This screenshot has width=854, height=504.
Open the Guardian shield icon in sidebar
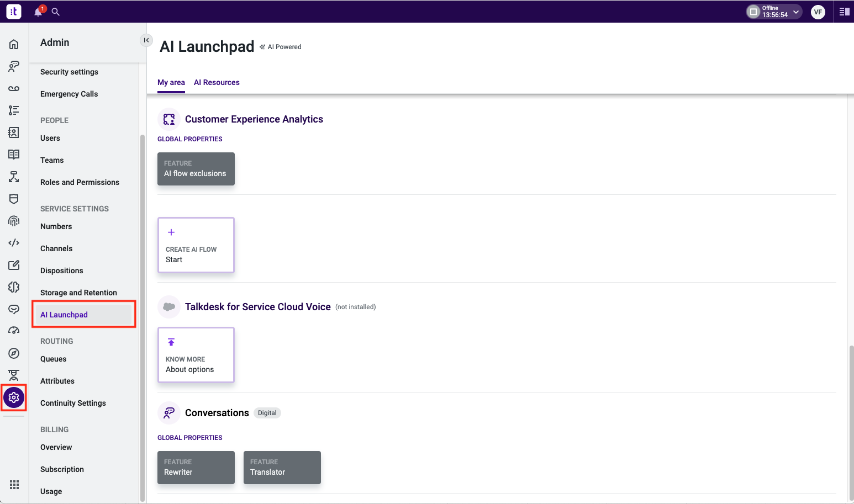point(14,199)
